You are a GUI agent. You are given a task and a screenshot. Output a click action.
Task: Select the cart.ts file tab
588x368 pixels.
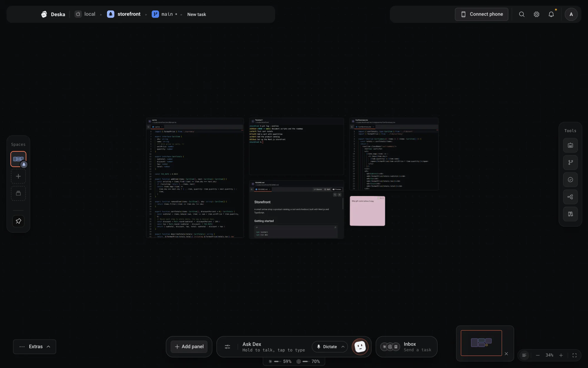click(x=157, y=127)
